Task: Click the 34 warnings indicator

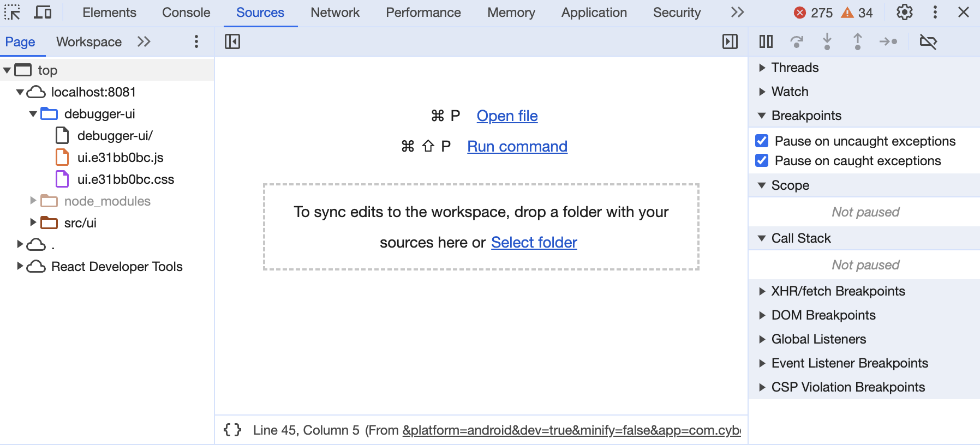Action: [x=857, y=13]
